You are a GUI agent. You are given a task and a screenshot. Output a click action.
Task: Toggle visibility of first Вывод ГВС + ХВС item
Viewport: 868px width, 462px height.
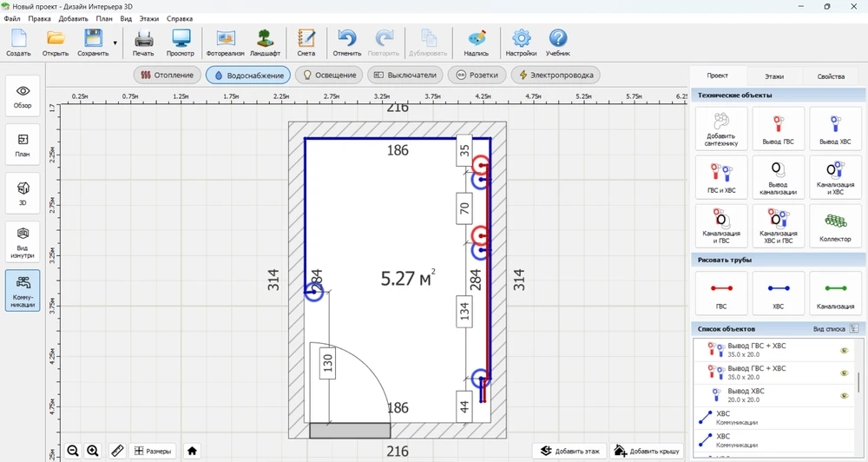coord(844,350)
